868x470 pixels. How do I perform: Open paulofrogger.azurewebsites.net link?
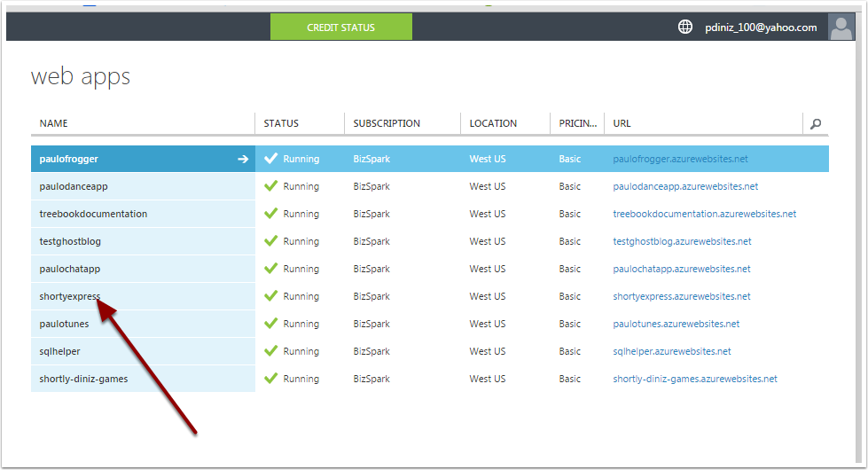coord(680,159)
